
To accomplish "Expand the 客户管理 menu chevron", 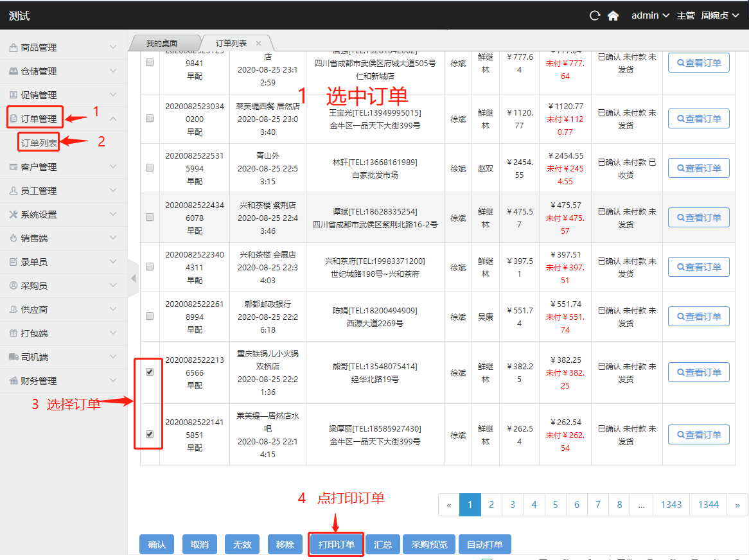I will 113,167.
